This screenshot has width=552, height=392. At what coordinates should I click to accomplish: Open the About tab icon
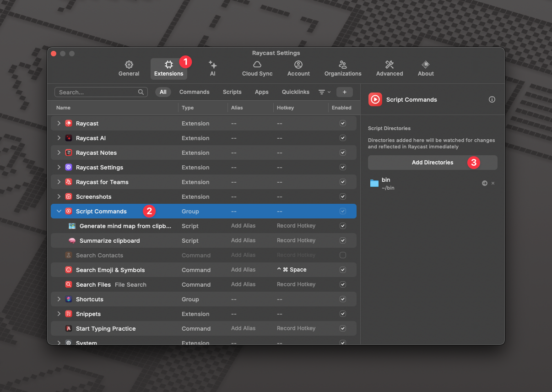pyautogui.click(x=426, y=65)
